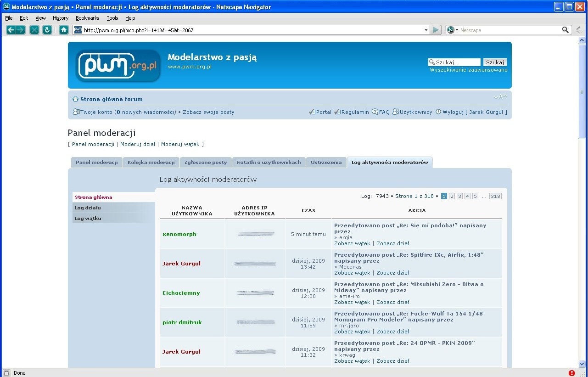
Task: Reload the page with the Refresh icon
Action: pyautogui.click(x=47, y=30)
